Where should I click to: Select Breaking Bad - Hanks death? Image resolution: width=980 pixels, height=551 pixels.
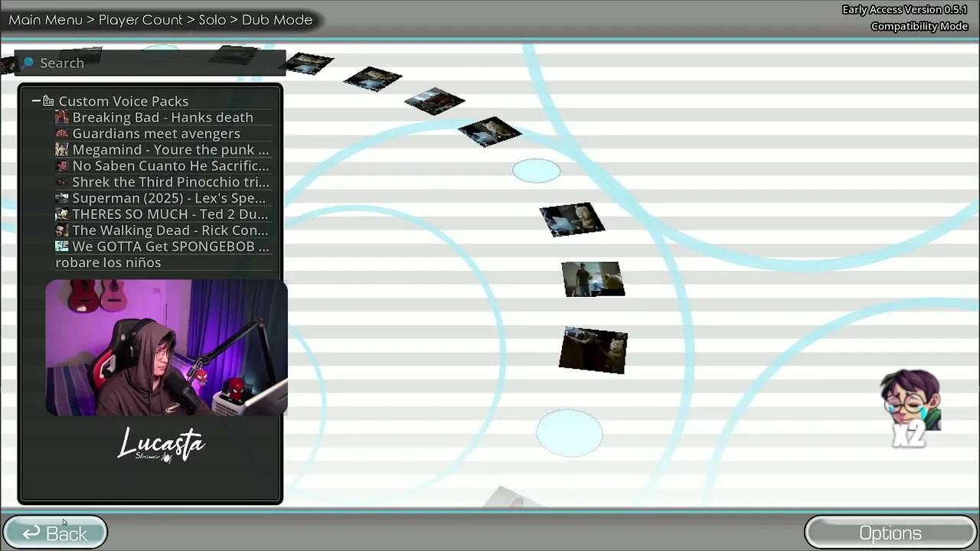pos(162,117)
